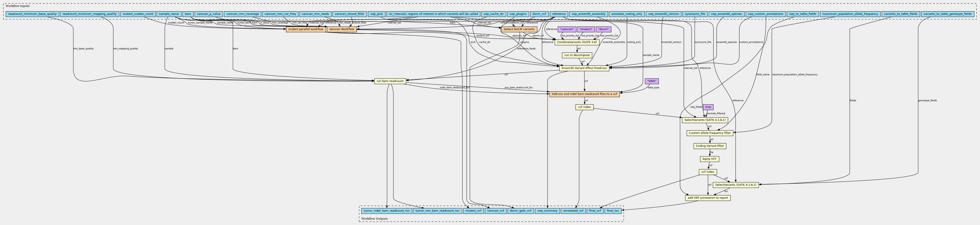This screenshot has height=225, width=980.
Task: Click the bam input node
Action: (x=188, y=14)
